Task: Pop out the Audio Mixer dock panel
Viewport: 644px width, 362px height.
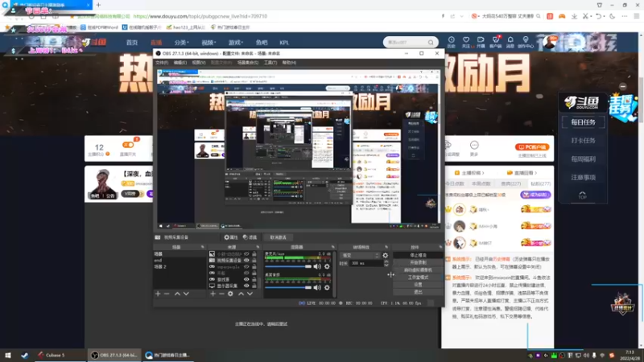Action: (x=332, y=247)
